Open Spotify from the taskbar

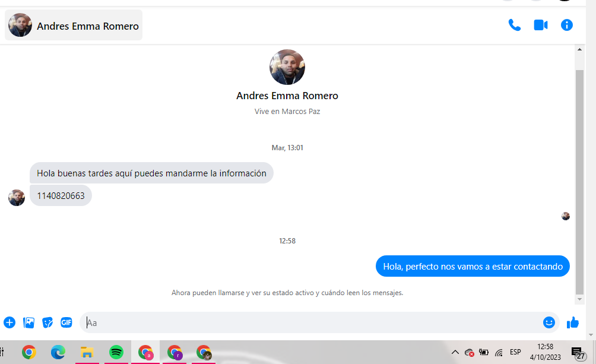coord(116,352)
